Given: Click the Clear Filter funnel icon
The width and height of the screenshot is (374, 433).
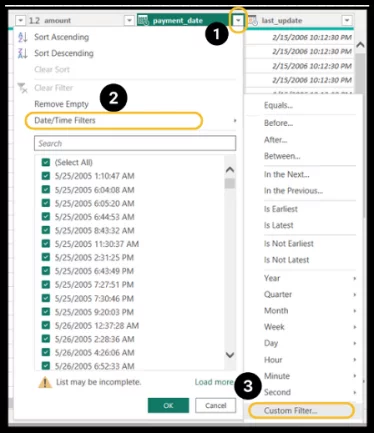Looking at the screenshot, I should (22, 88).
